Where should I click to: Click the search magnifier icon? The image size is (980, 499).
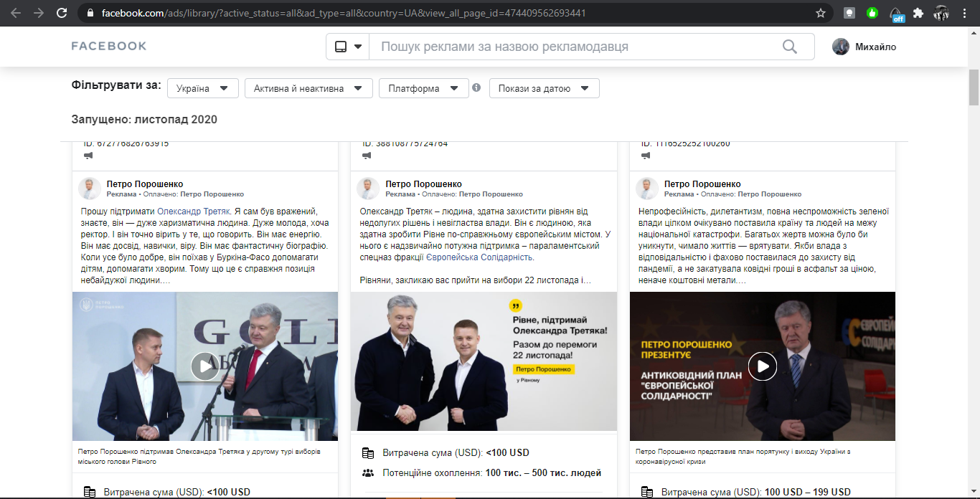click(x=789, y=47)
